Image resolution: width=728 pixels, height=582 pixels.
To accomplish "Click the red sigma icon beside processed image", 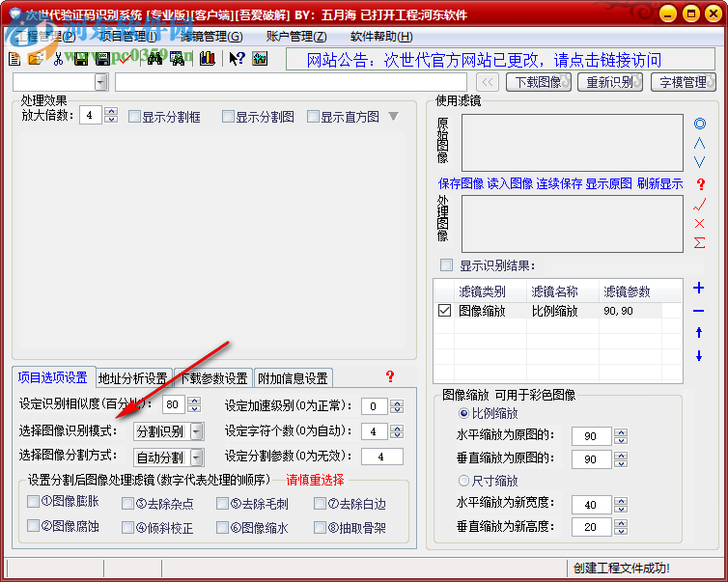I will [700, 242].
